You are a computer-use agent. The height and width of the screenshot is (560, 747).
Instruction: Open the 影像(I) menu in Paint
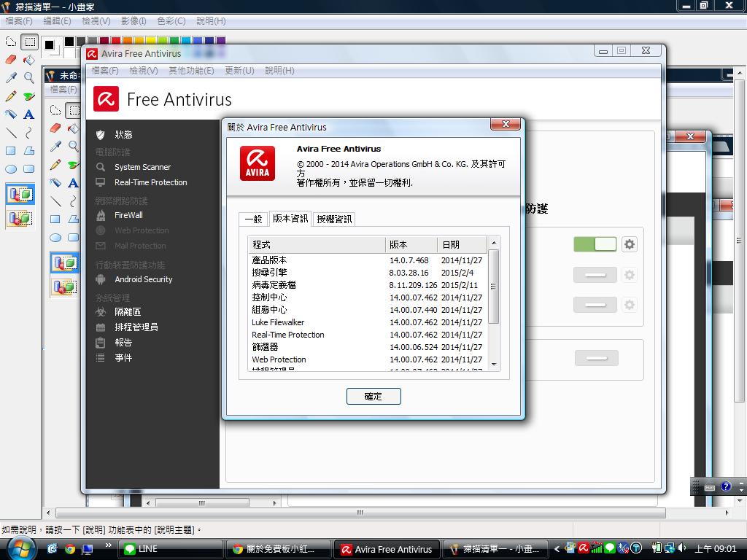[x=133, y=21]
